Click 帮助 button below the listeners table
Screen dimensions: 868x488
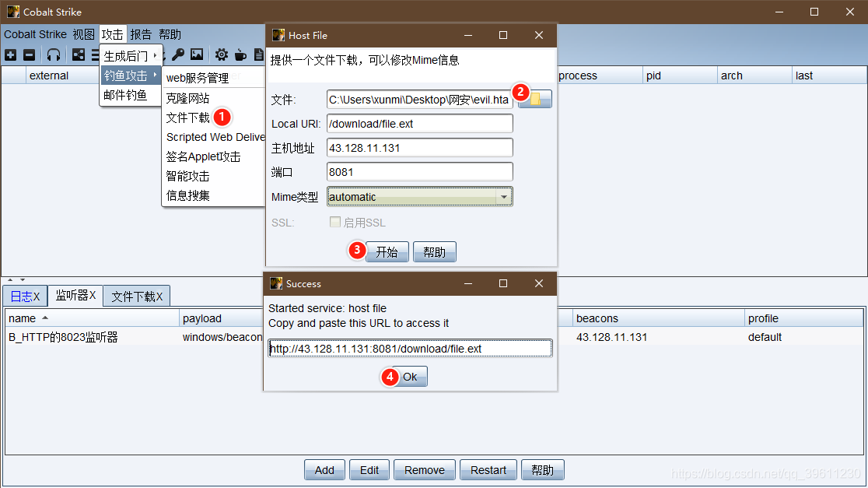[543, 470]
